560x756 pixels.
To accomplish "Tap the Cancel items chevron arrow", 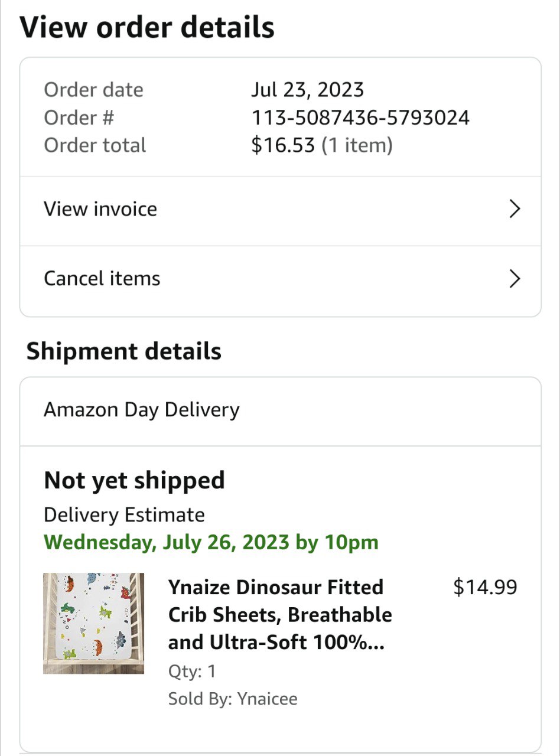I will pyautogui.click(x=515, y=279).
